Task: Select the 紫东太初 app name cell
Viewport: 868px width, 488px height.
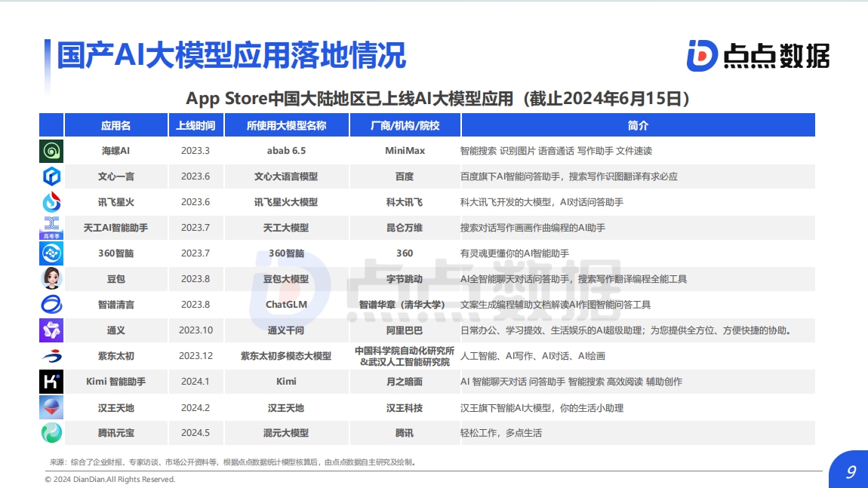Action: pyautogui.click(x=116, y=356)
